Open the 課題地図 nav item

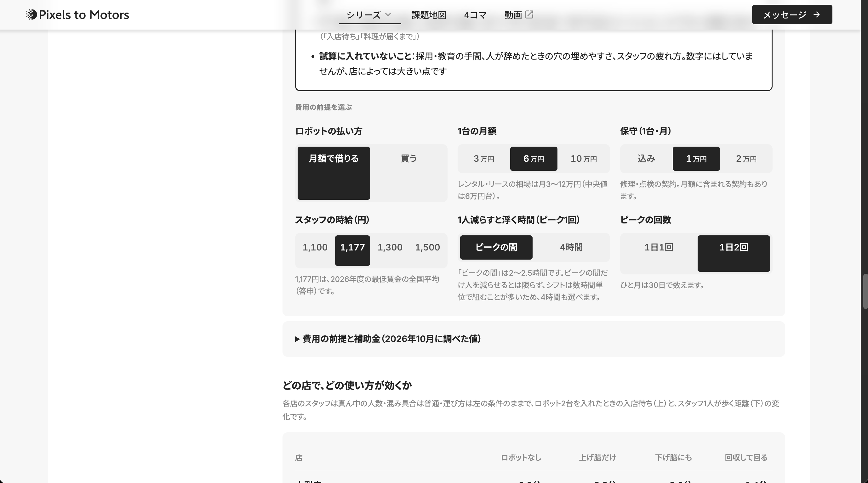click(429, 15)
